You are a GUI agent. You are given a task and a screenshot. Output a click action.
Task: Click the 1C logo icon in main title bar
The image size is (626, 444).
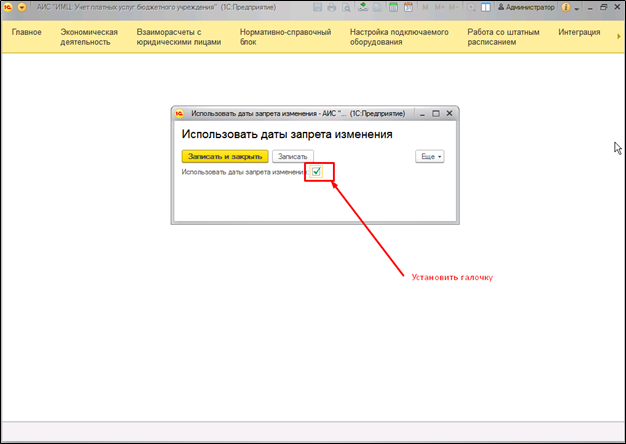[9, 6]
